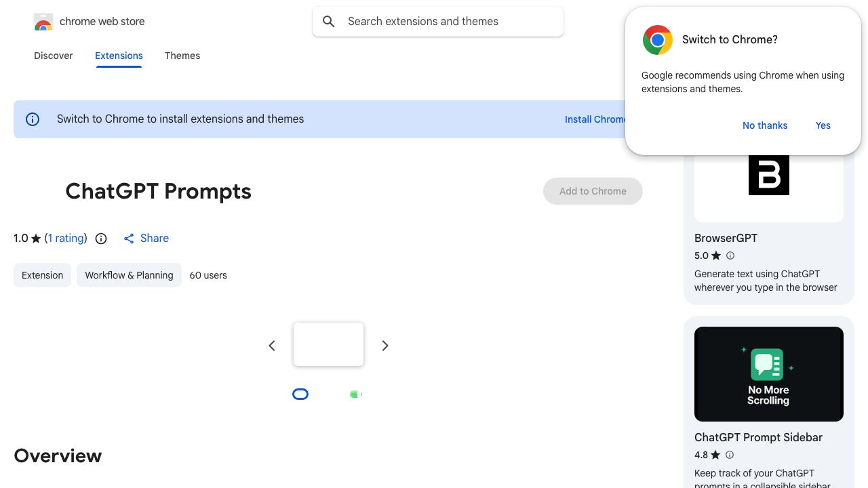Viewport: 868px width, 488px height.
Task: Click the info icon in the Switch to Chrome banner
Action: 33,119
